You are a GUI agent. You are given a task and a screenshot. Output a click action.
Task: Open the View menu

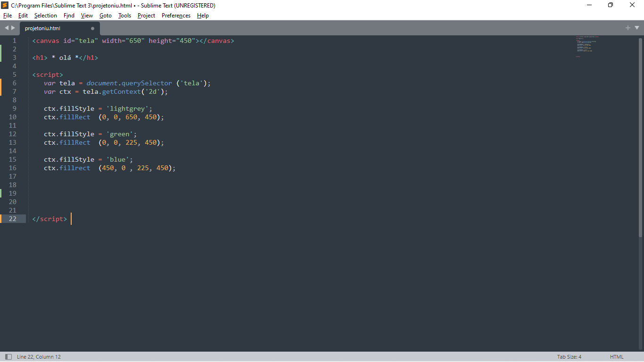[x=87, y=16]
